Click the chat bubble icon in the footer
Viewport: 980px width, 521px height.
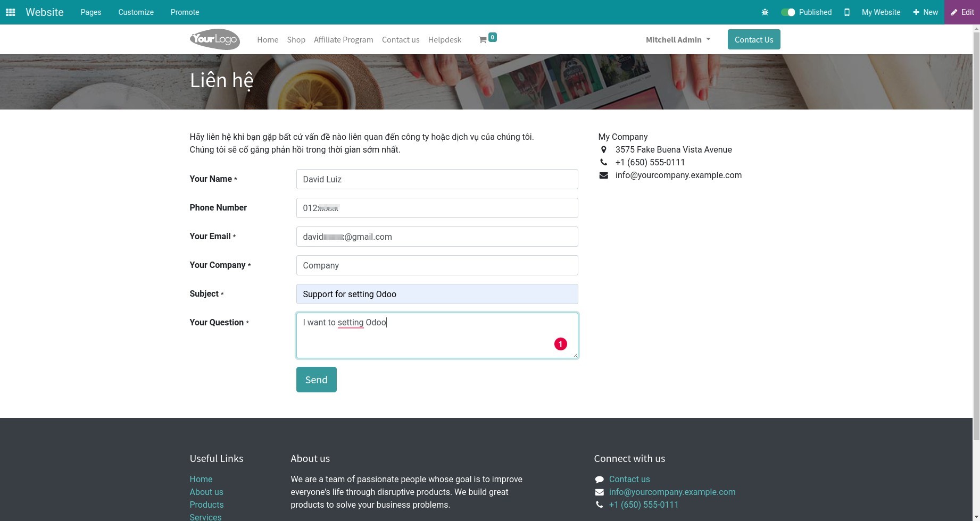click(x=599, y=479)
